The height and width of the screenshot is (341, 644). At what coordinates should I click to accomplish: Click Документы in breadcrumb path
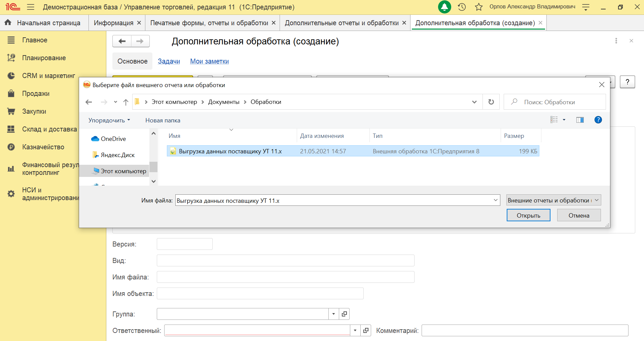coord(224,102)
